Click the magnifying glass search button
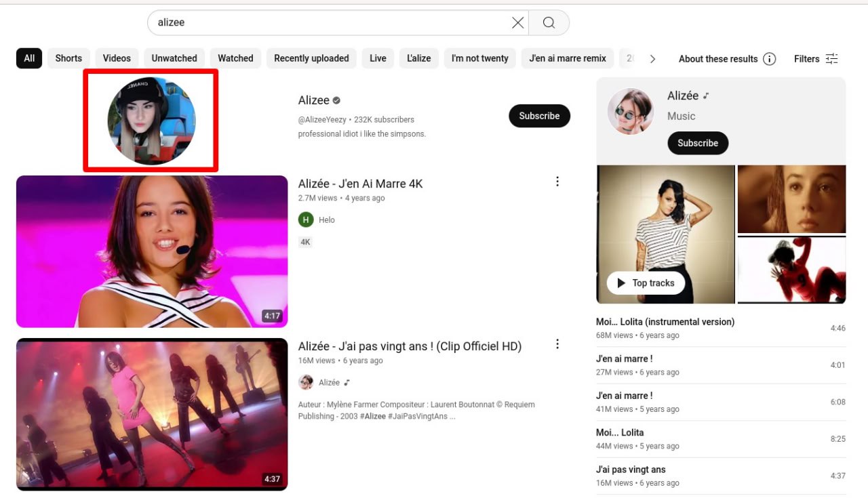 [549, 23]
